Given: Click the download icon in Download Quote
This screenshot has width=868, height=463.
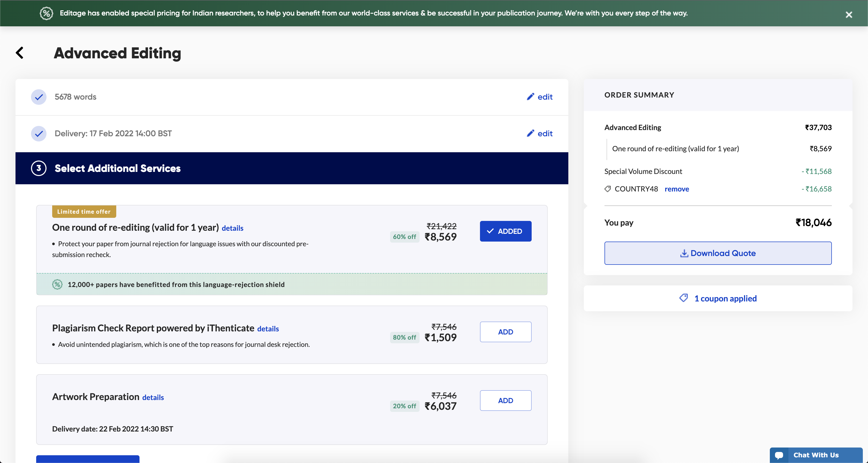Looking at the screenshot, I should pyautogui.click(x=684, y=253).
